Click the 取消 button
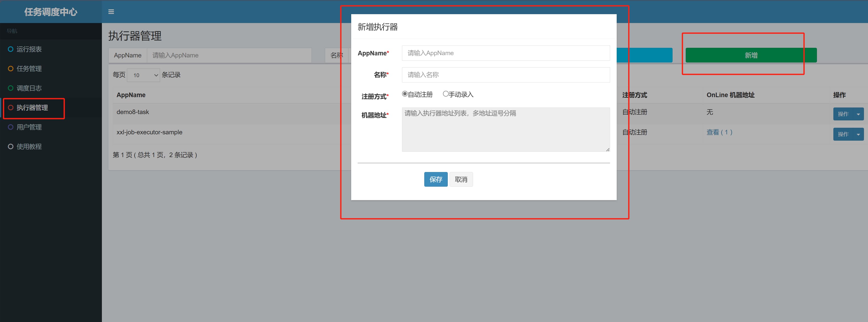 (461, 179)
